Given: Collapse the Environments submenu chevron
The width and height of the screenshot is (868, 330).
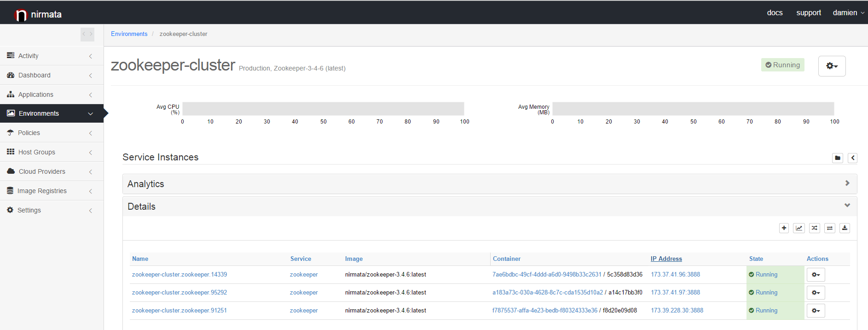Looking at the screenshot, I should coord(91,114).
